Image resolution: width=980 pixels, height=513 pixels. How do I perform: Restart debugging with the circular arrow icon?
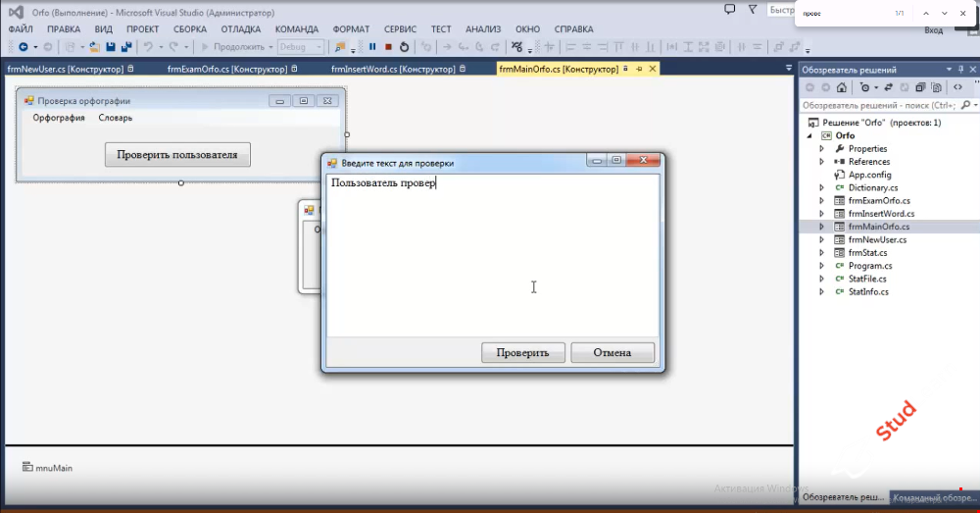pyautogui.click(x=404, y=47)
